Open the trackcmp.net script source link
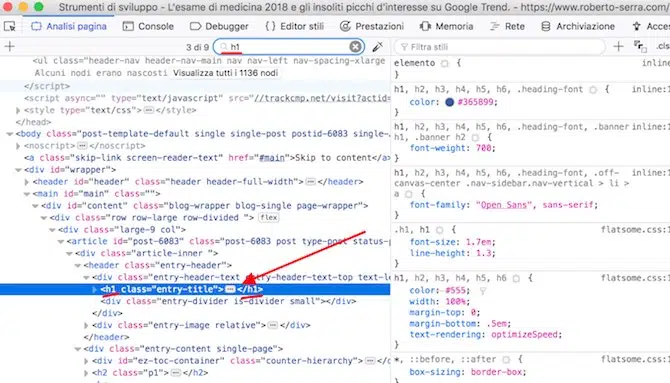This screenshot has width=670, height=383. coord(322,98)
